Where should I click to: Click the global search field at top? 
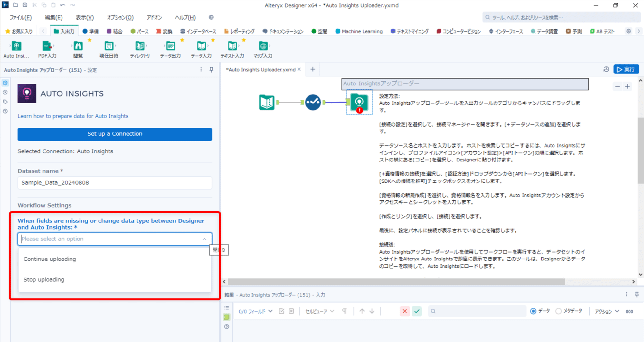coord(561,17)
